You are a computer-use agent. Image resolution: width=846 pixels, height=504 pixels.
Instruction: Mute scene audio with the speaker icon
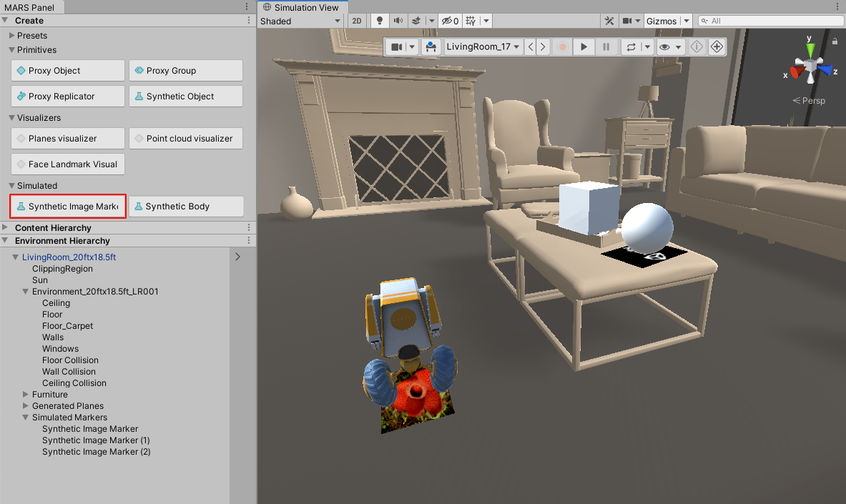click(x=398, y=21)
